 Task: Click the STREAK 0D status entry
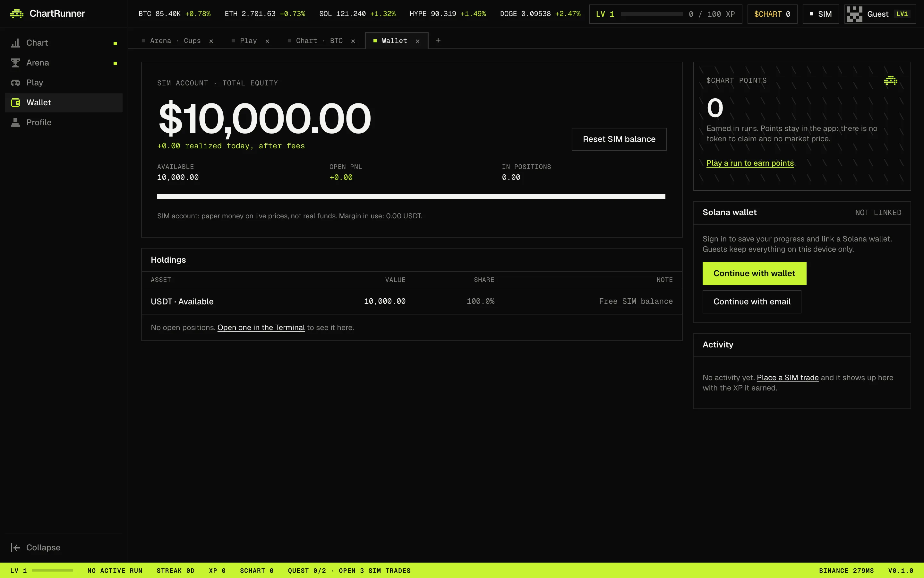coord(175,571)
